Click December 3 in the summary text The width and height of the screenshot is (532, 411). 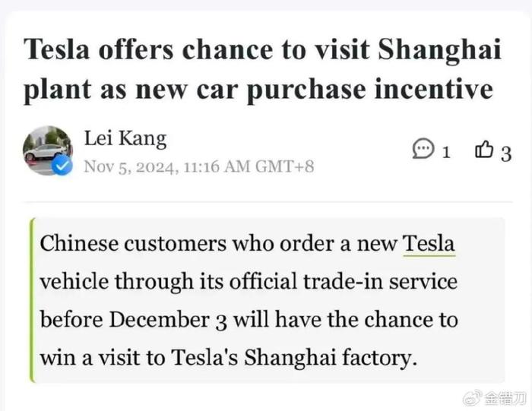tap(168, 320)
